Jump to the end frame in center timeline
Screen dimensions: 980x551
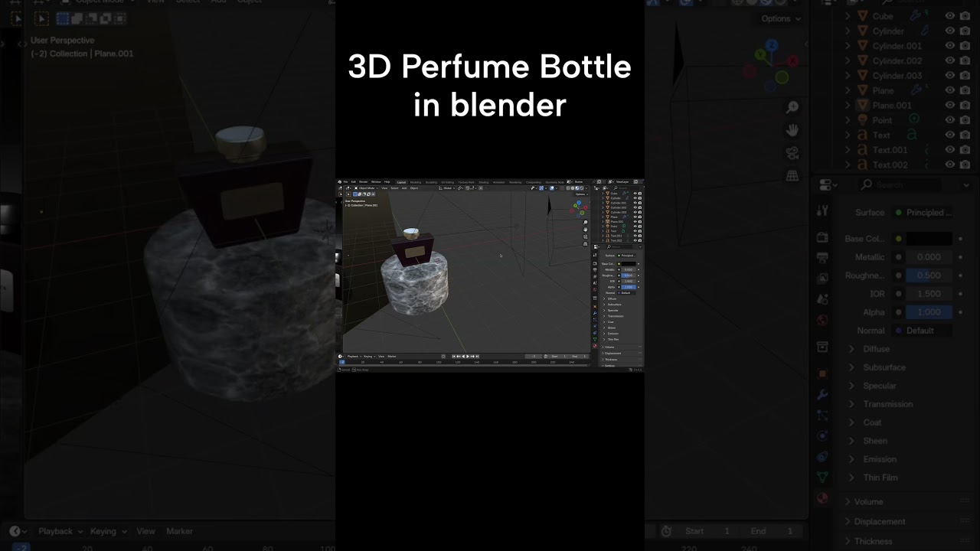[478, 357]
